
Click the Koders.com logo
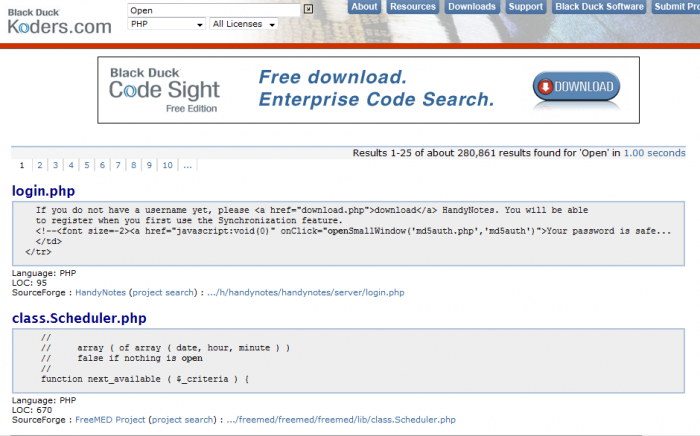[x=59, y=21]
